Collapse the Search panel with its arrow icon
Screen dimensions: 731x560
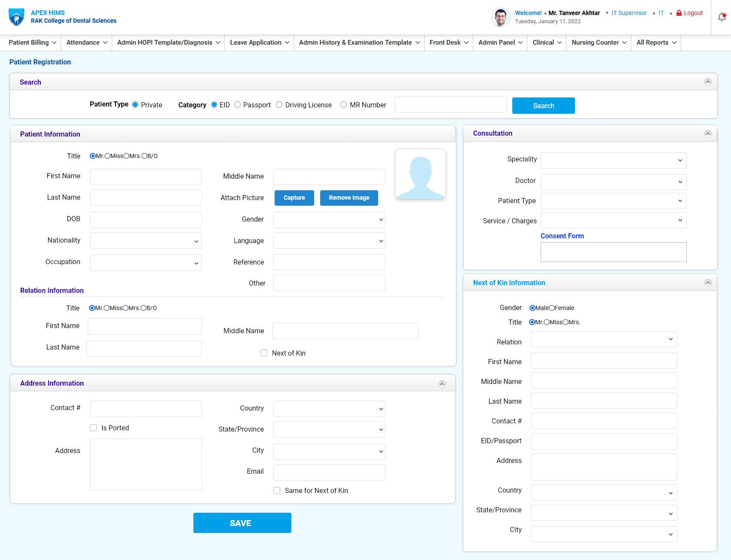click(708, 82)
